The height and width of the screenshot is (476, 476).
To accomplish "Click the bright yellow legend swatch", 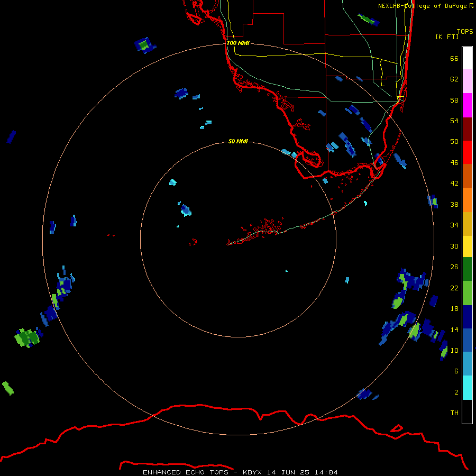I will click(467, 246).
